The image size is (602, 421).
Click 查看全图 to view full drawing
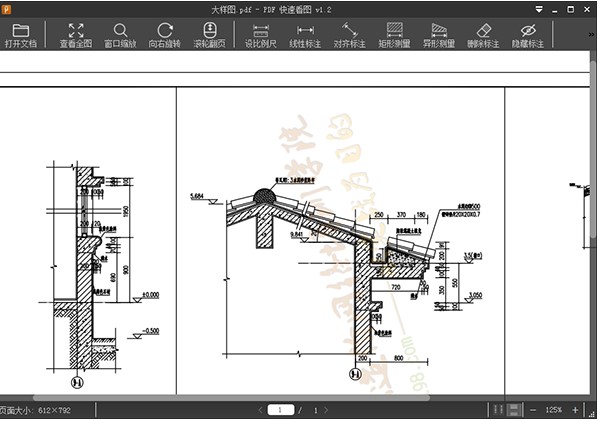pyautogui.click(x=76, y=36)
